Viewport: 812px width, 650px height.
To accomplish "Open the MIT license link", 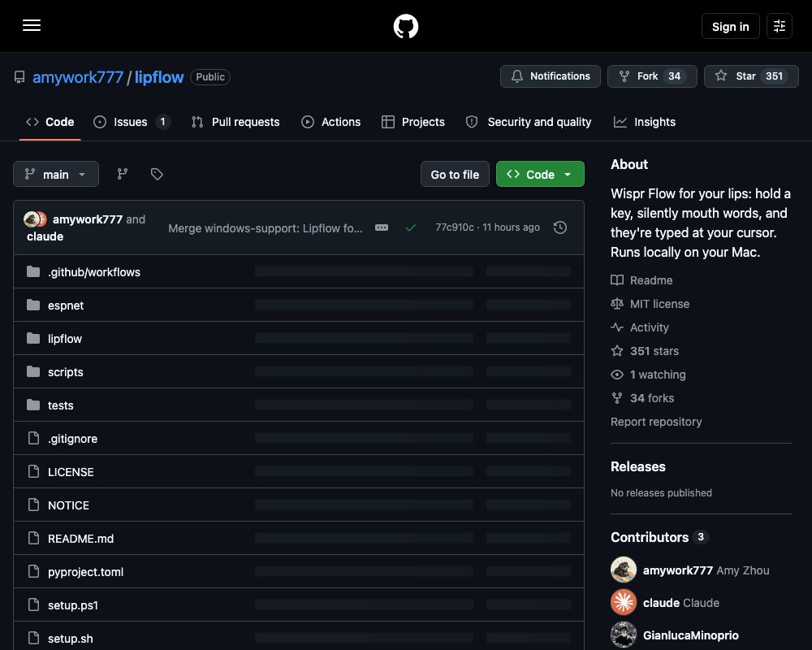I will (x=650, y=304).
